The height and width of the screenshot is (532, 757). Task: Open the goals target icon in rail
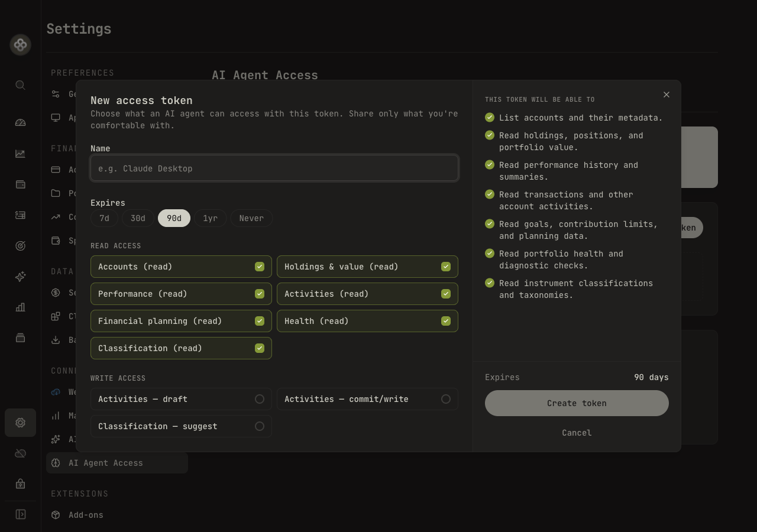pyautogui.click(x=20, y=246)
